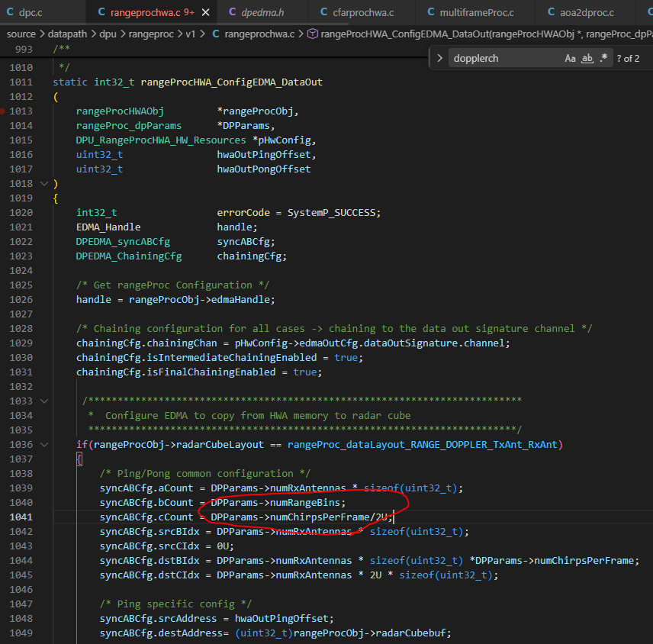Screen dimensions: 653x644
Task: Open the source breadcrumb folder
Action: [x=21, y=34]
